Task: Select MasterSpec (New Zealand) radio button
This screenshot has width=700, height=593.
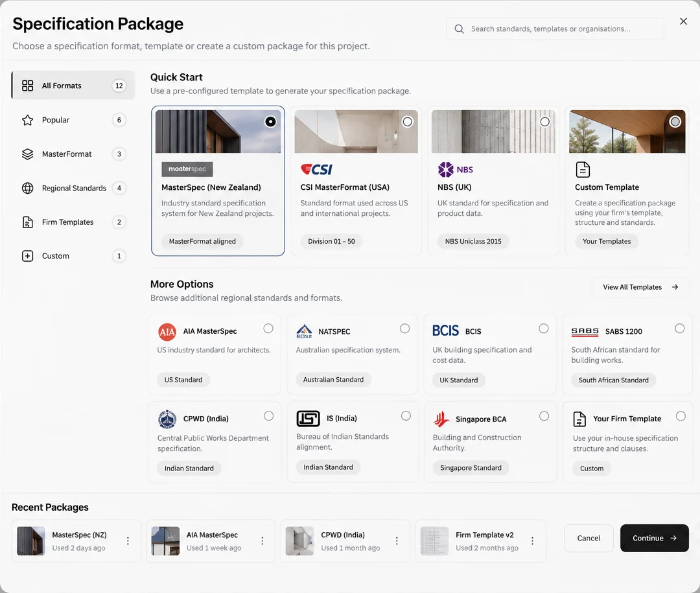Action: [x=270, y=122]
